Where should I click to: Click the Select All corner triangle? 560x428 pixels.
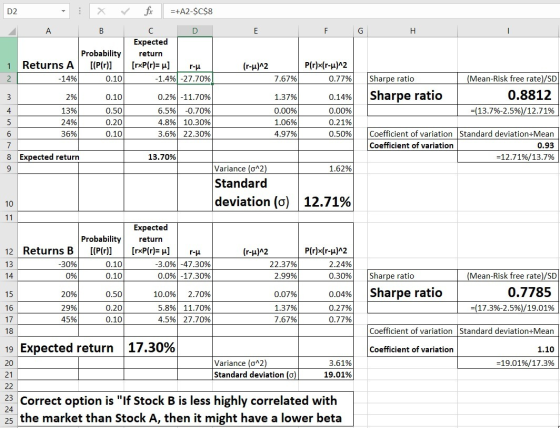pyautogui.click(x=12, y=31)
